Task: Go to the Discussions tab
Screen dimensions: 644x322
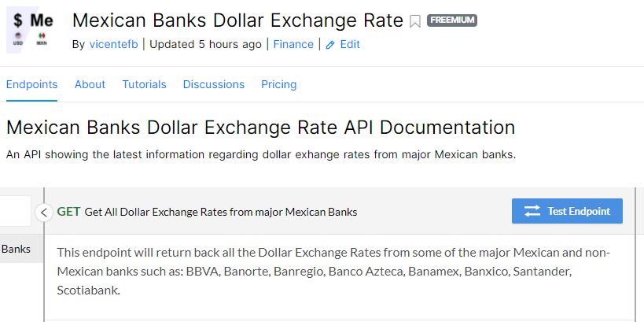Action: tap(214, 84)
